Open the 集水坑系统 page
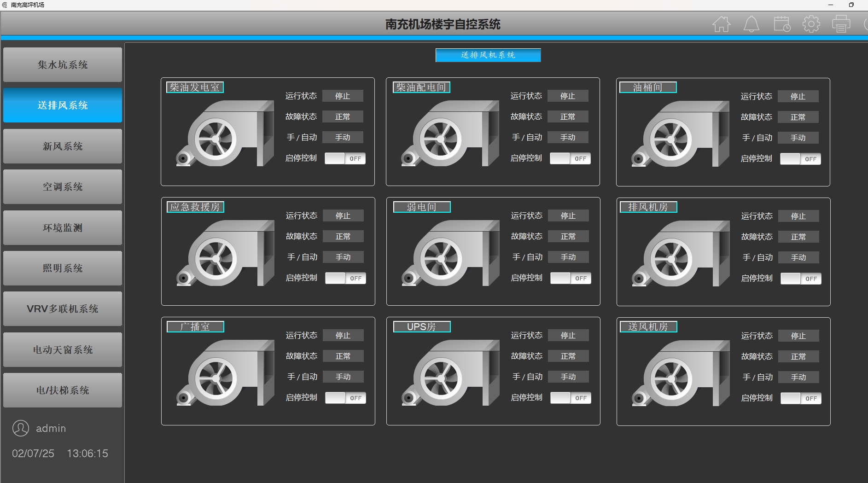This screenshot has height=483, width=868. tap(63, 65)
